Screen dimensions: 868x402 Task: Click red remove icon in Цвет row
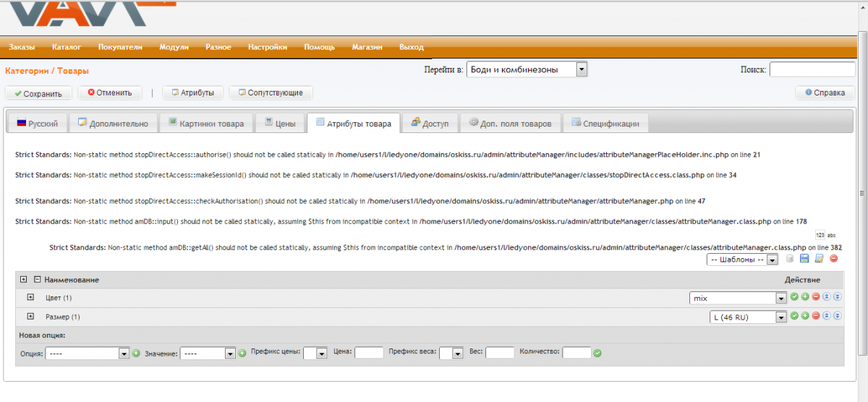pyautogui.click(x=816, y=296)
